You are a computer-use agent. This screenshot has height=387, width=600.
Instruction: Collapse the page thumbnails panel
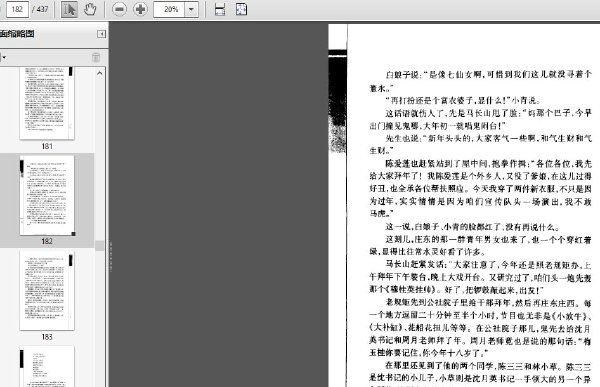pos(101,34)
